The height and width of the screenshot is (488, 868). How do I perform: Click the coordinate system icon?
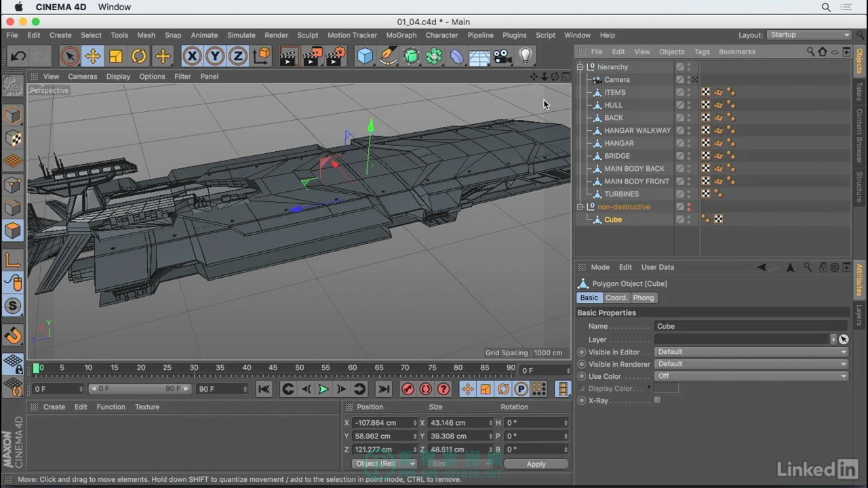262,56
